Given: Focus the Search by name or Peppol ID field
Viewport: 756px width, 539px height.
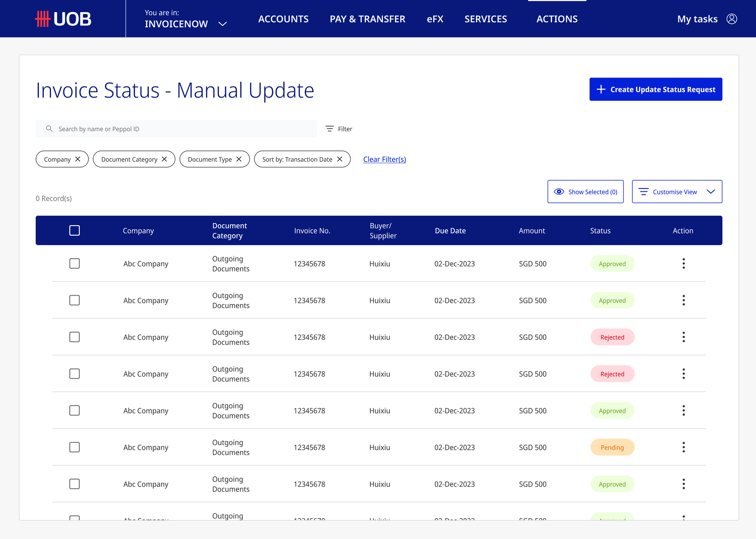Looking at the screenshot, I should point(176,129).
